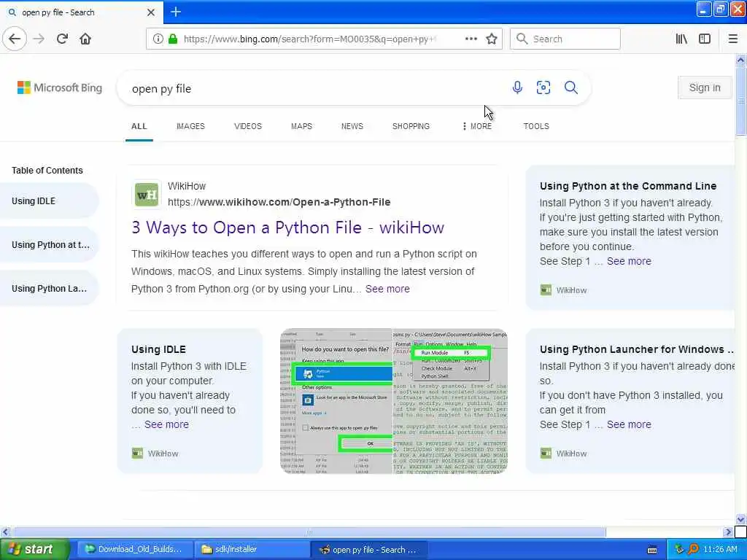Open a new browser tab
The width and height of the screenshot is (747, 560).
176,12
